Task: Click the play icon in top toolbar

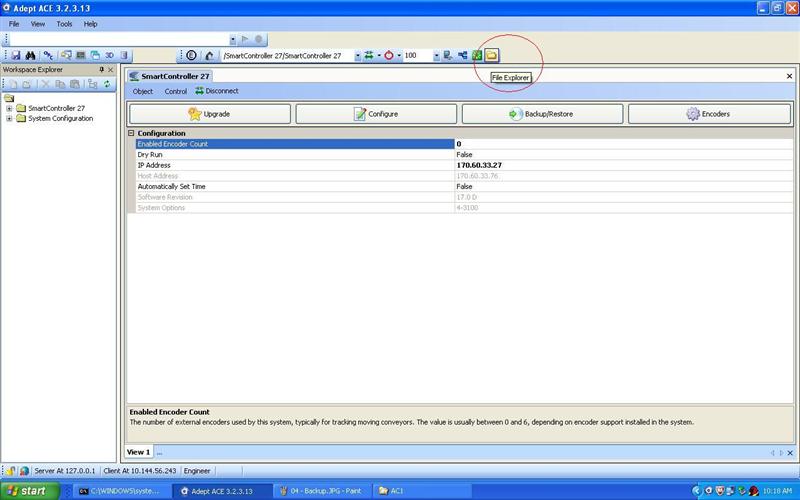Action: pyautogui.click(x=245, y=39)
